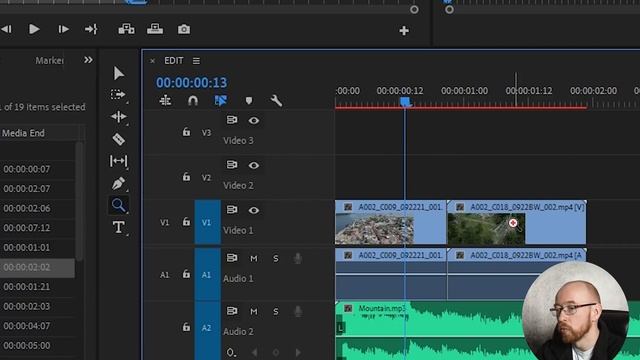Select the Ripple Edit tool
Image resolution: width=640 pixels, height=360 pixels.
pos(118,117)
